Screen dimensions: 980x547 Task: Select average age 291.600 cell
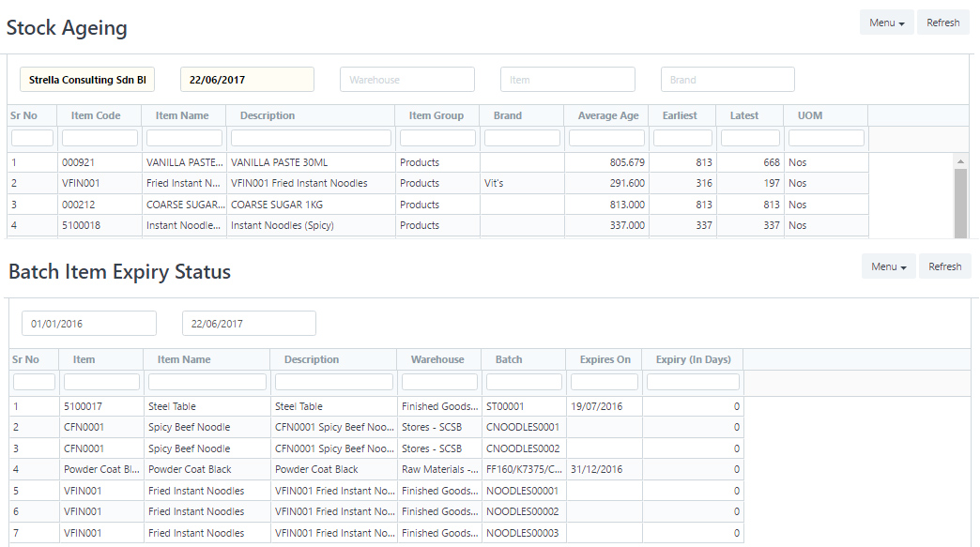coord(607,184)
